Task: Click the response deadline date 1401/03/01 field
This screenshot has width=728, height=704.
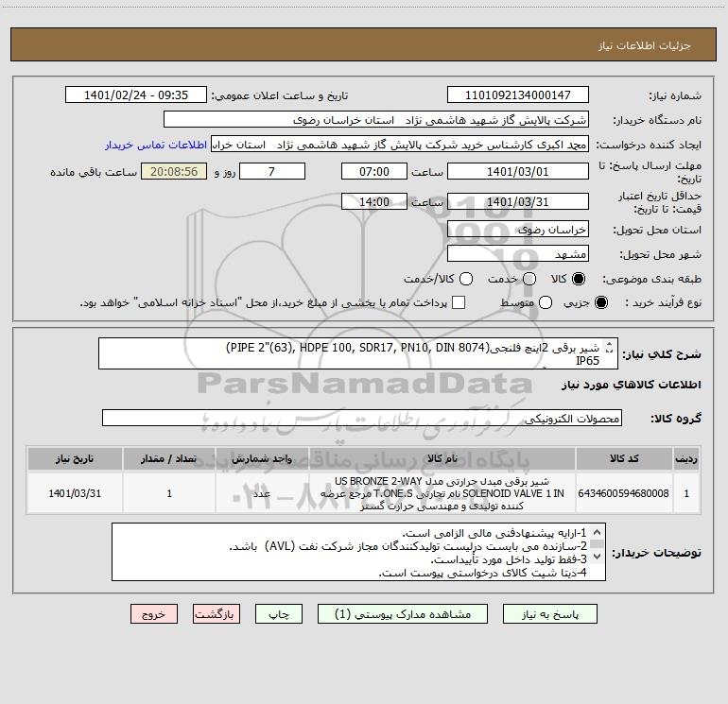Action: (518, 171)
